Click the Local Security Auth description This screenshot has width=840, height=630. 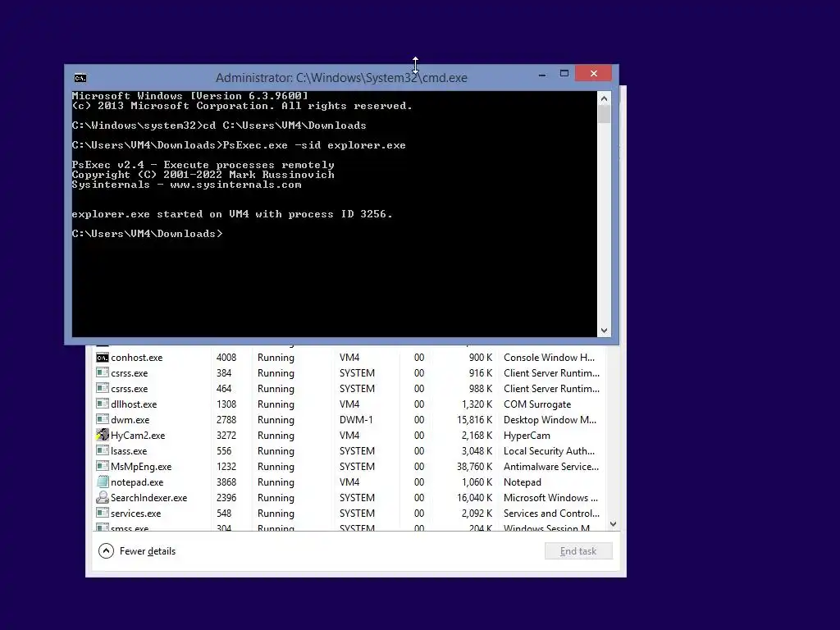coord(549,450)
